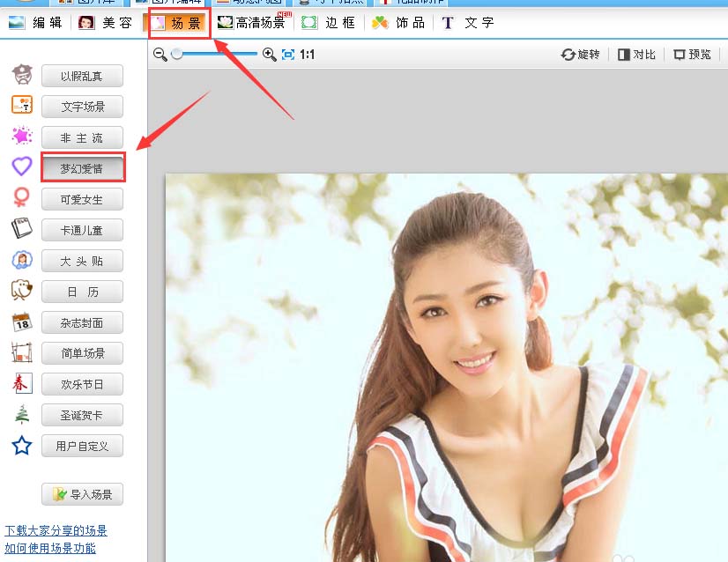This screenshot has height=562, width=728.
Task: Click the cartoon dog icon beside 日历
Action: pyautogui.click(x=22, y=290)
